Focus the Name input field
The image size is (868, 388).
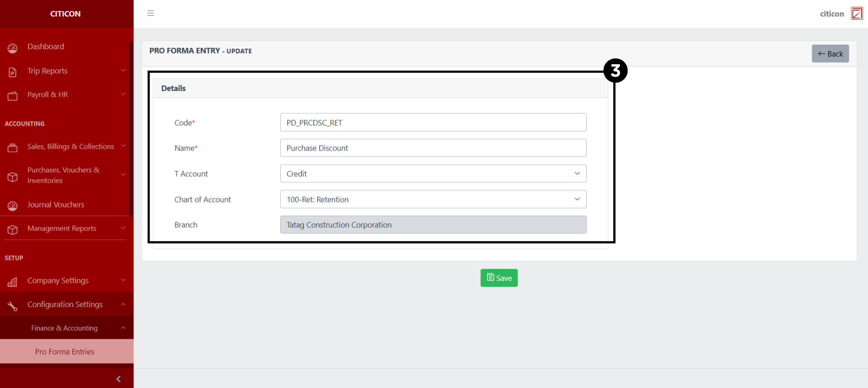click(x=433, y=148)
